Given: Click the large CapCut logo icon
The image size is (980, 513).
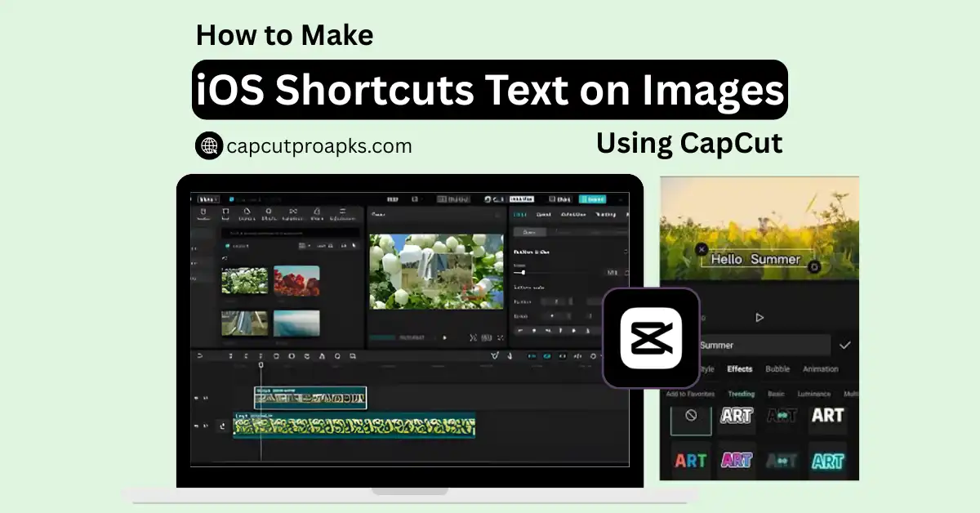Looking at the screenshot, I should (x=651, y=337).
